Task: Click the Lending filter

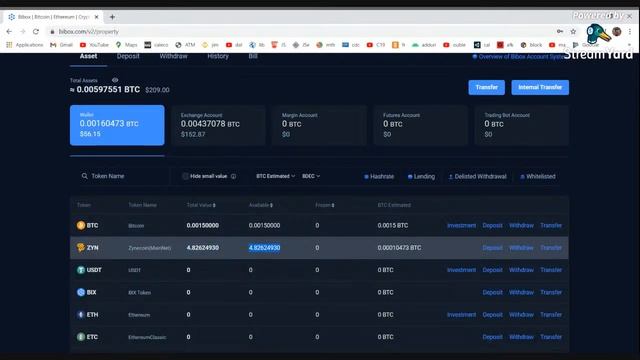Action: point(421,176)
